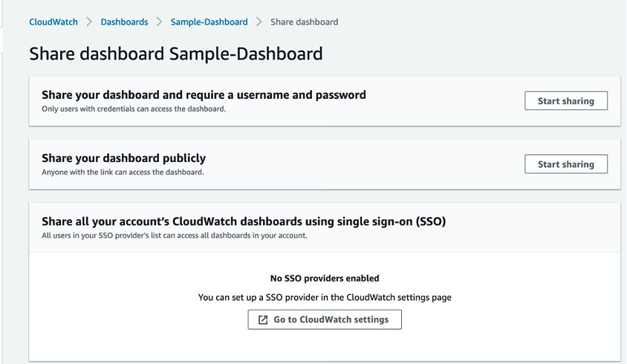Click the Only users with credentials description
Image resolution: width=627 pixels, height=364 pixels.
pyautogui.click(x=134, y=108)
